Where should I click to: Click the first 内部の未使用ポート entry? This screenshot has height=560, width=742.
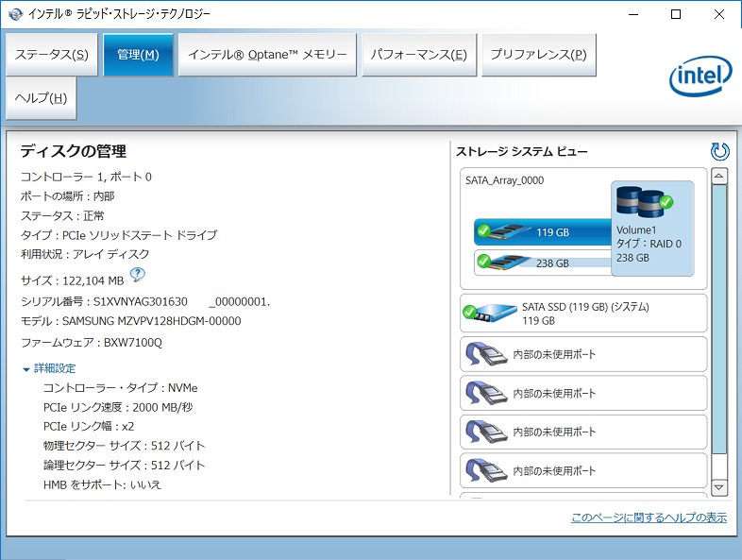(x=583, y=354)
